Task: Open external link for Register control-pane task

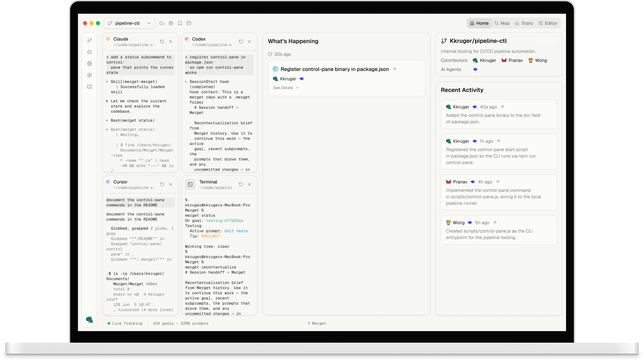Action: 394,69
